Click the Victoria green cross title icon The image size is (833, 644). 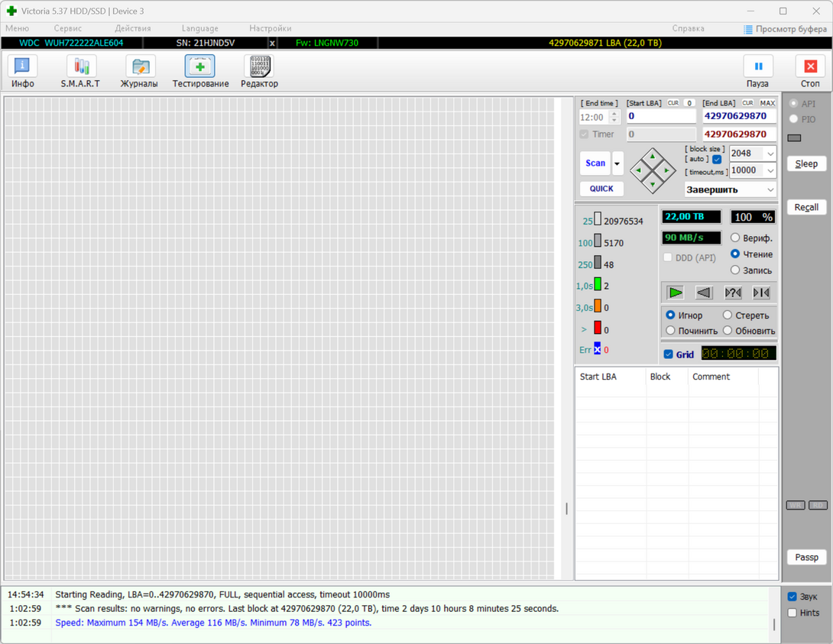11,11
